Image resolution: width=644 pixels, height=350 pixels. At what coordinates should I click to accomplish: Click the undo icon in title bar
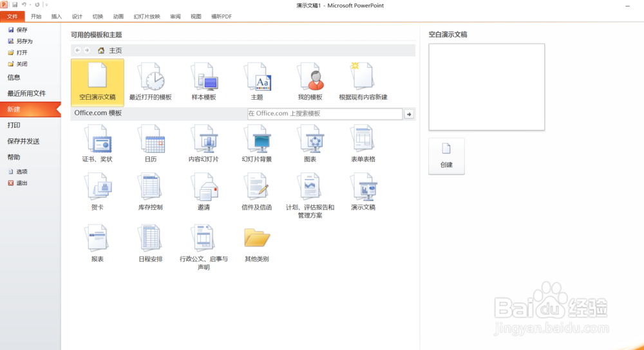pyautogui.click(x=24, y=5)
